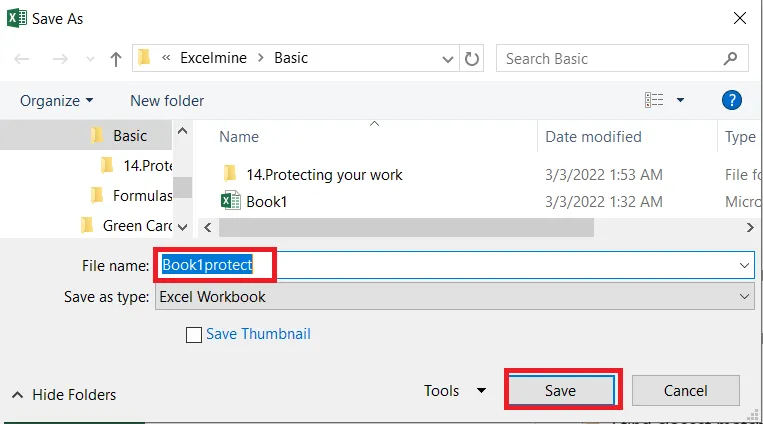Select the Book1 file row

pyautogui.click(x=266, y=202)
